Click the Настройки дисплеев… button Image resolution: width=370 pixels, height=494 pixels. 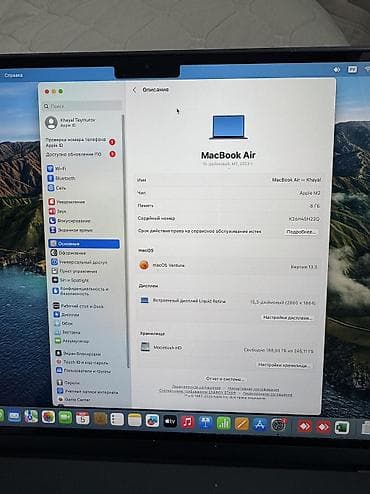pos(287,318)
